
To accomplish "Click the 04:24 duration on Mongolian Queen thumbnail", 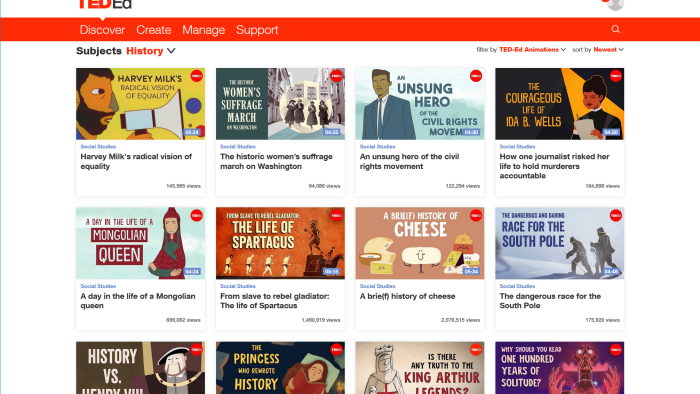I will coord(192,272).
